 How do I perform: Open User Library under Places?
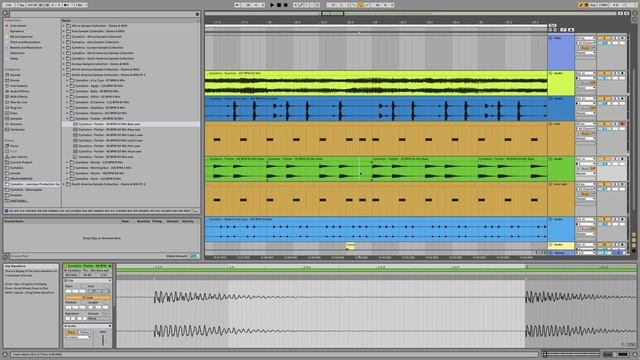point(18,157)
